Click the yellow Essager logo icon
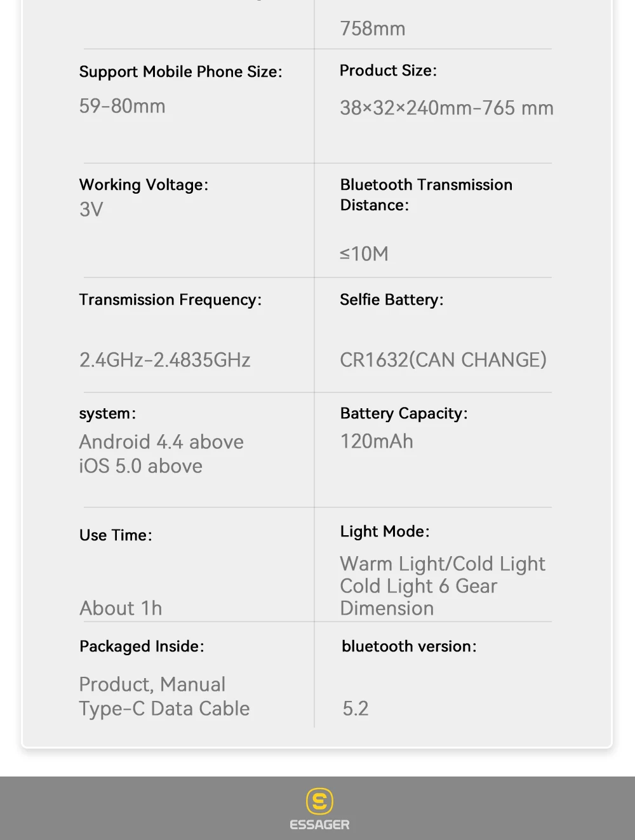This screenshot has width=635, height=840. click(319, 801)
